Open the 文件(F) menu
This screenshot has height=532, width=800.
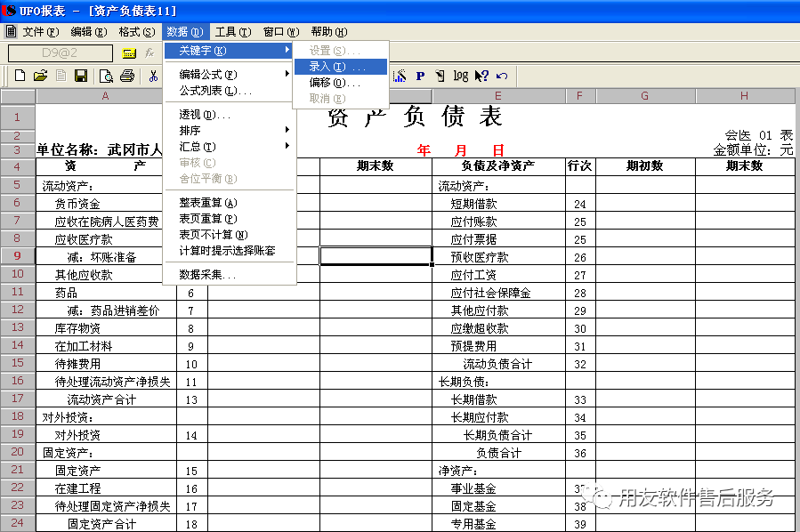click(41, 32)
